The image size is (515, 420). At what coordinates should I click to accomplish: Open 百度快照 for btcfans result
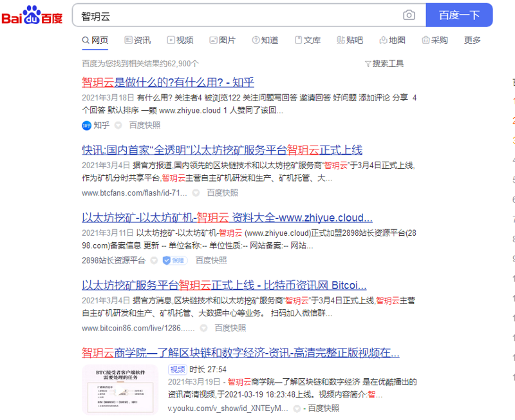coord(222,193)
